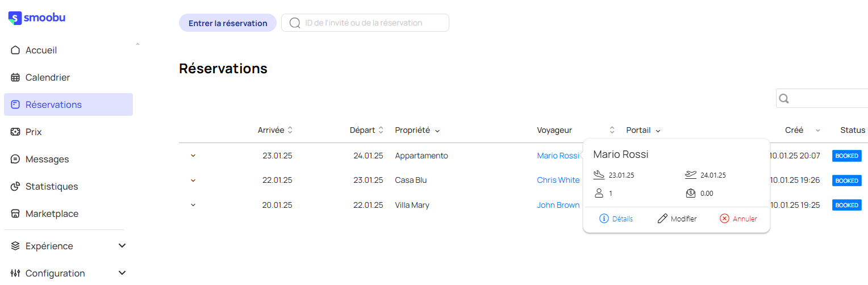Click the Entrer la réservation button

(x=228, y=23)
